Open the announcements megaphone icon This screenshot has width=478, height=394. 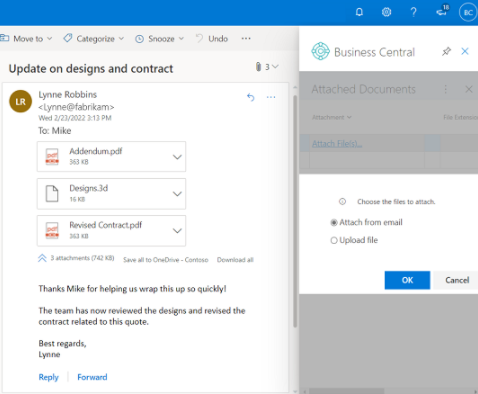pyautogui.click(x=442, y=11)
